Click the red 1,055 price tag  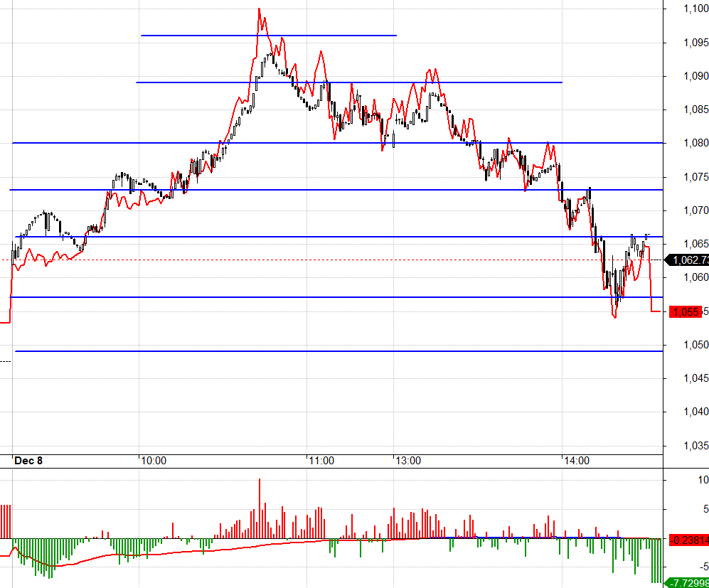(x=686, y=312)
